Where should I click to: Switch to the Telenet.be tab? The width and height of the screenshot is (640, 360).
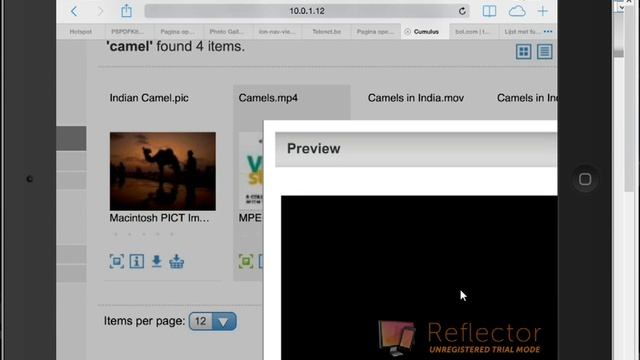327,31
